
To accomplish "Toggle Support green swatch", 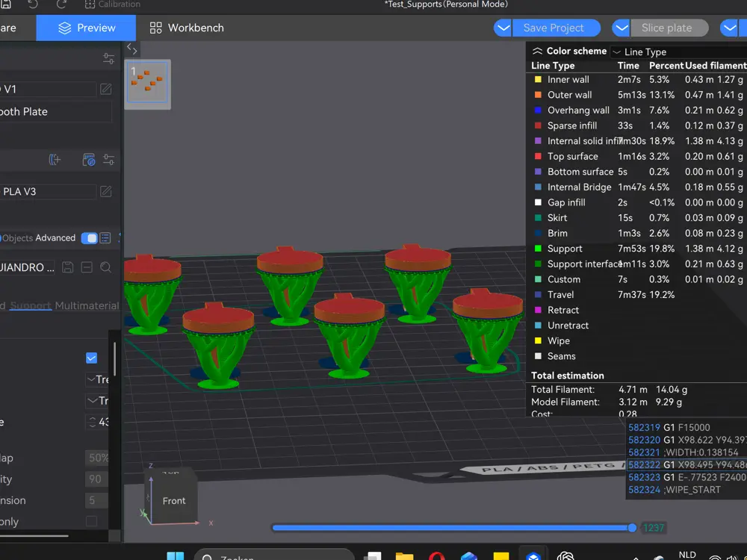I will pos(538,249).
